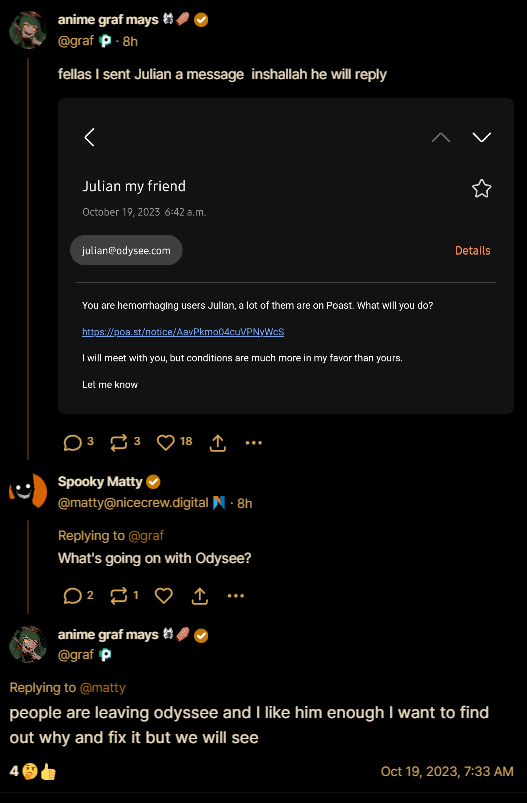Open the Oct 19, 2023 7:33 AM timestamp

pos(447,771)
